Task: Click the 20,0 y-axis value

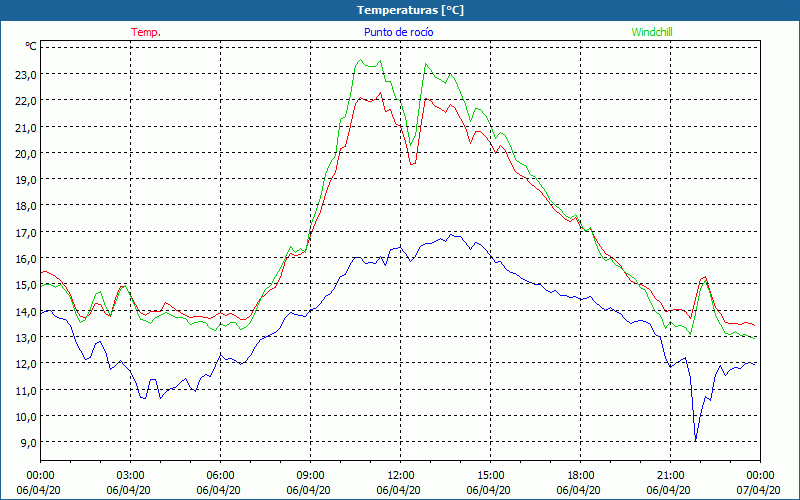Action: coord(26,154)
